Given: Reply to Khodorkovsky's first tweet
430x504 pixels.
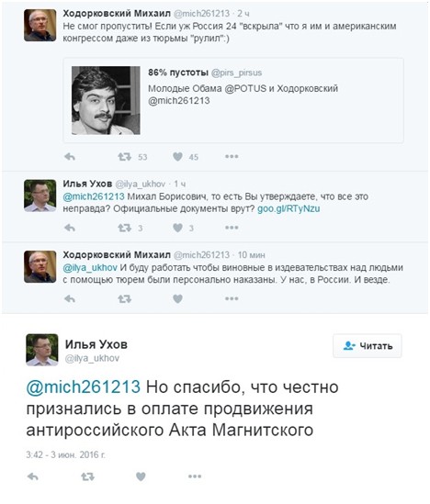Looking at the screenshot, I should pyautogui.click(x=70, y=157).
